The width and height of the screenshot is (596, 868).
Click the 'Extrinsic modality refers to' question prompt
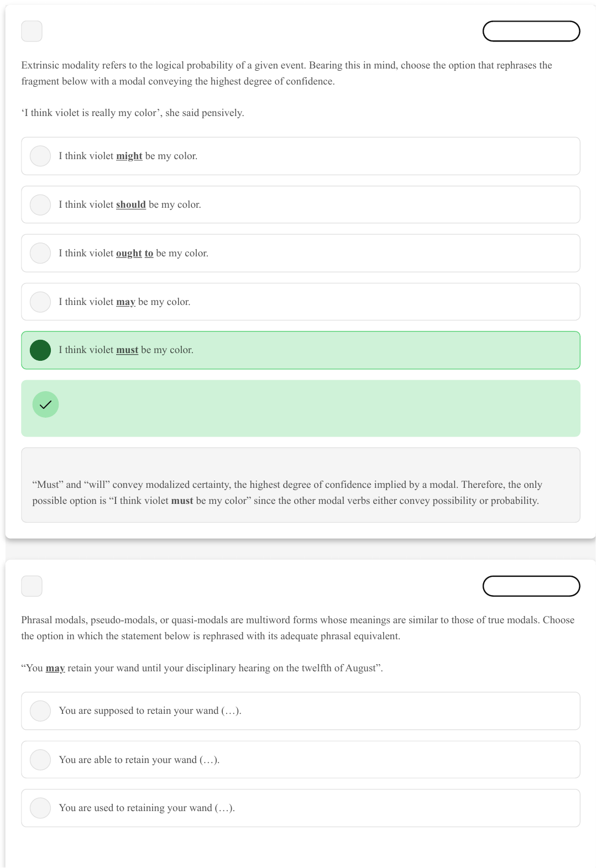coord(286,73)
